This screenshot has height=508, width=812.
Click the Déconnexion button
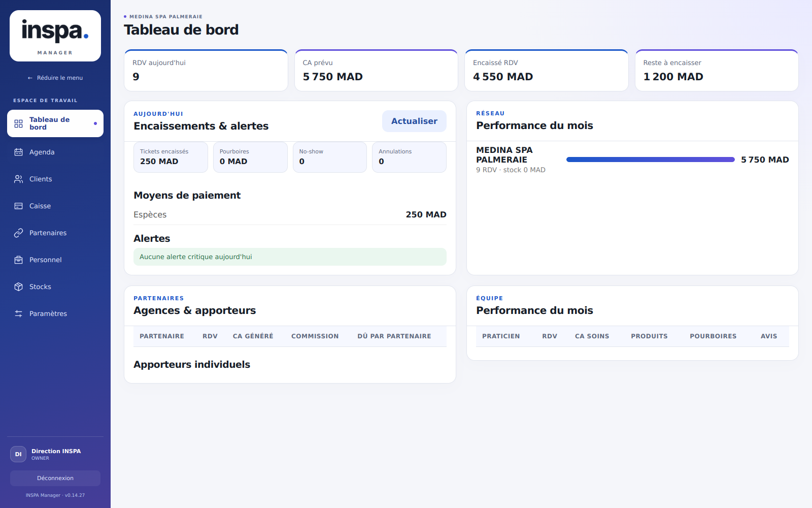coord(55,478)
